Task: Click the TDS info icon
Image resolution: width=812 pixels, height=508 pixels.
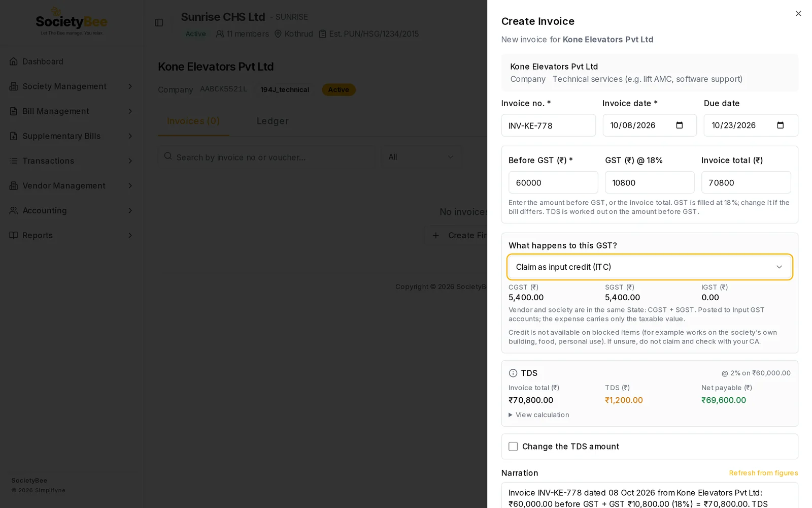Action: point(513,373)
